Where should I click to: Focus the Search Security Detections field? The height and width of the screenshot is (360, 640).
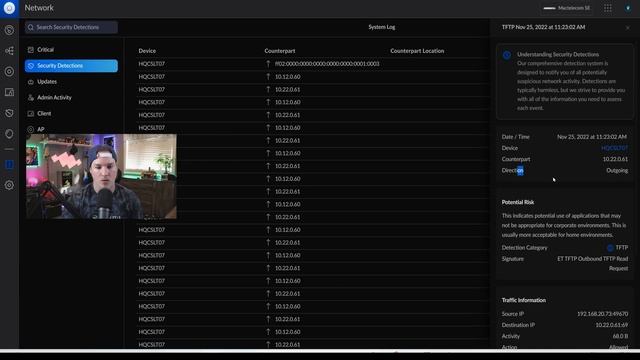(71, 27)
